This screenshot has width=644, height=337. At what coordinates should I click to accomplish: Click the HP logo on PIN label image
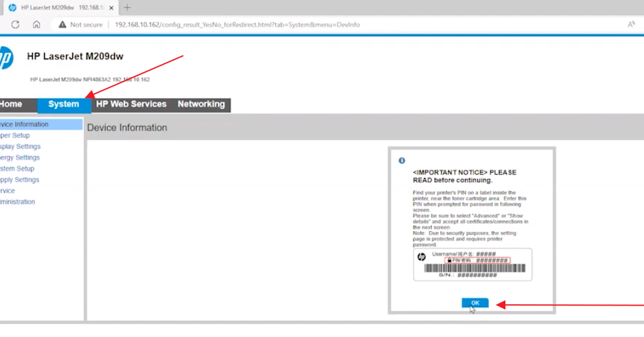[x=421, y=257]
